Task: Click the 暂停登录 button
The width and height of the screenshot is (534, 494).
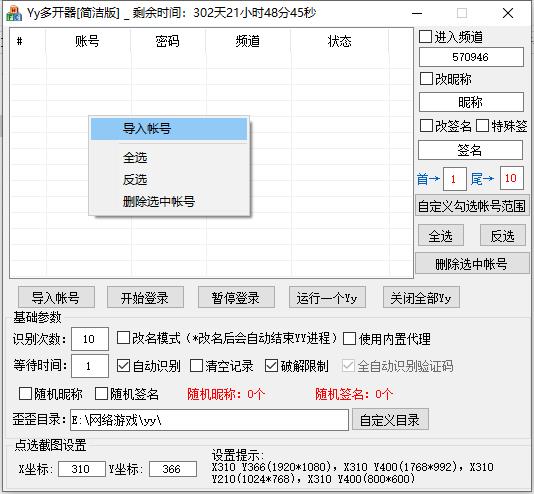Action: click(236, 297)
